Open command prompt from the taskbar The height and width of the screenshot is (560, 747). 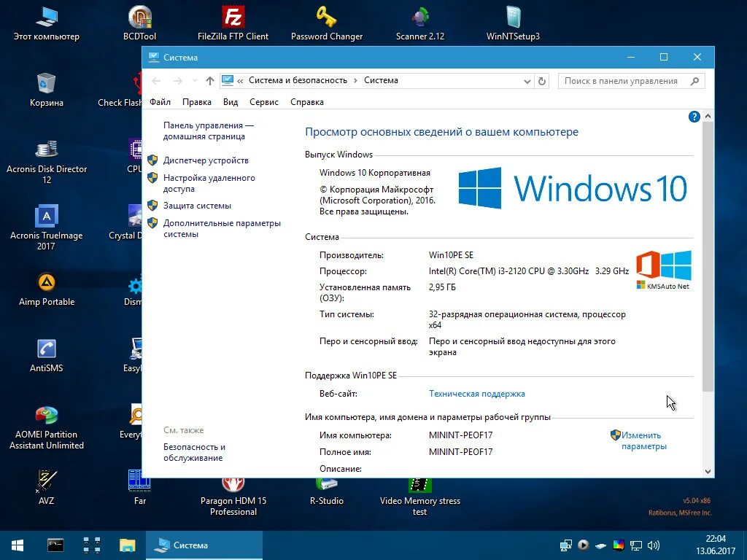click(x=55, y=545)
